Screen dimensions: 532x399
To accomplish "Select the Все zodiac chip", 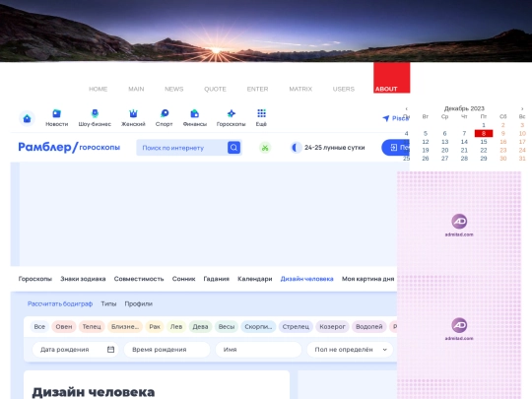I will point(39,327).
